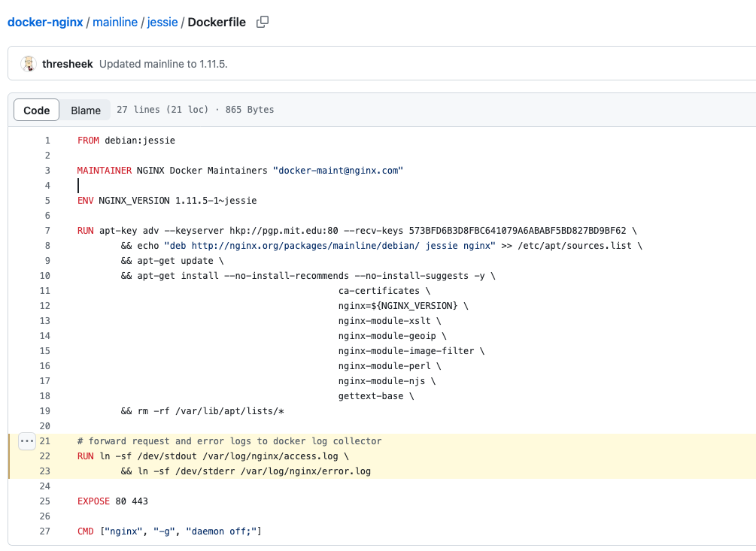
Task: Click 'nginx-module-njs \' text
Action: pos(387,381)
